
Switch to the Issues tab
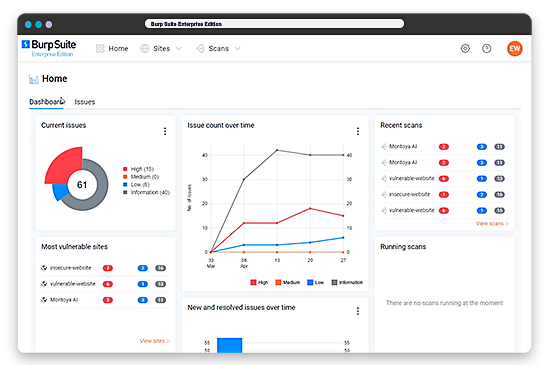[85, 102]
